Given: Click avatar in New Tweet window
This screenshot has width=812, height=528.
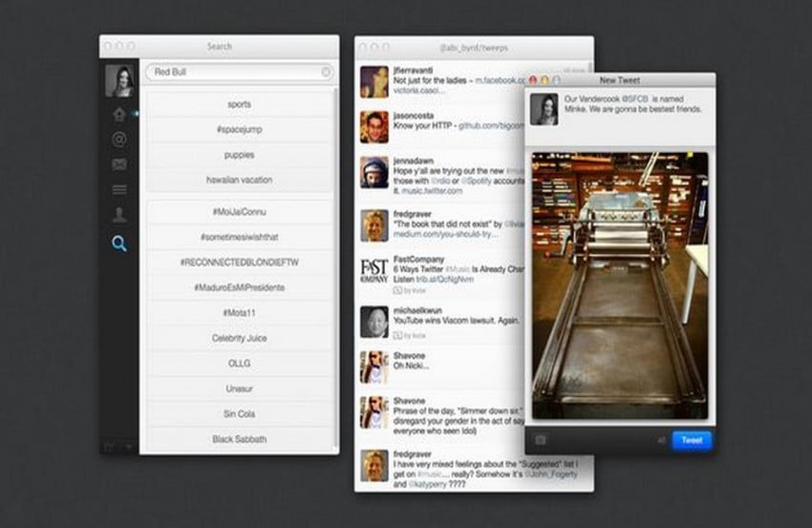Looking at the screenshot, I should tap(545, 109).
